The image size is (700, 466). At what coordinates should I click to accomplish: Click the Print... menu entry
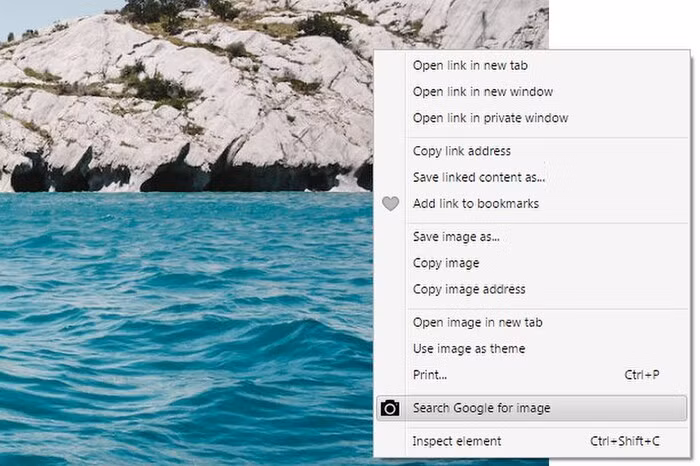pos(430,375)
